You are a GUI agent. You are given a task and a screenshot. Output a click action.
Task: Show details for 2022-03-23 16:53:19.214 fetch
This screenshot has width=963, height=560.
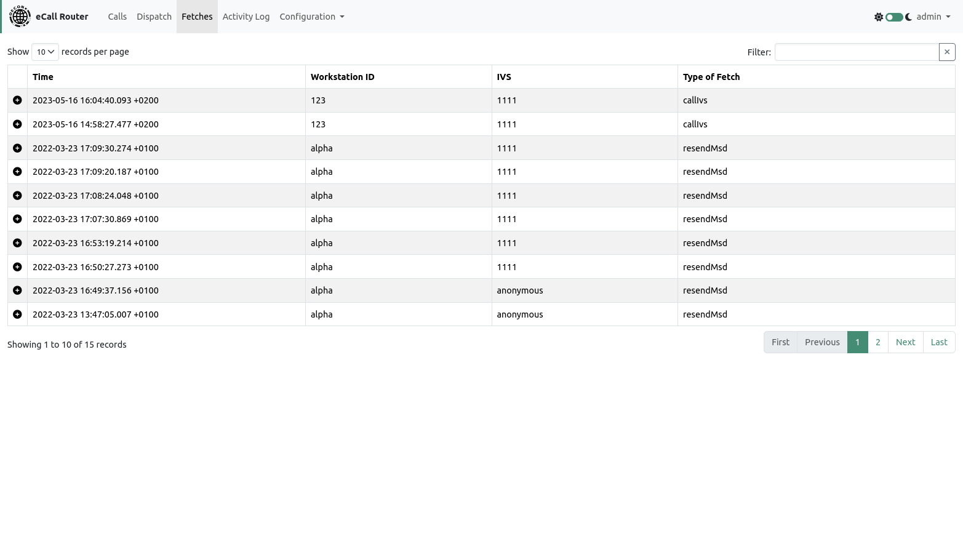[x=17, y=243]
